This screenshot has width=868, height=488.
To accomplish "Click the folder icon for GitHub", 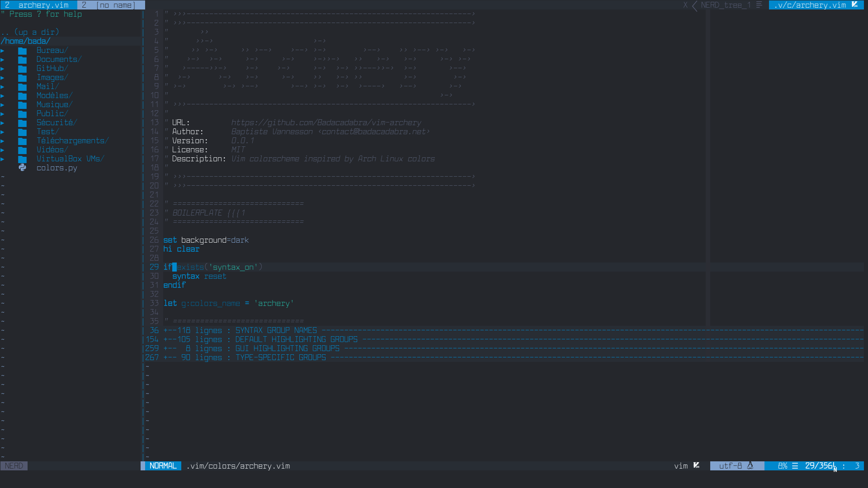I will pos(22,69).
